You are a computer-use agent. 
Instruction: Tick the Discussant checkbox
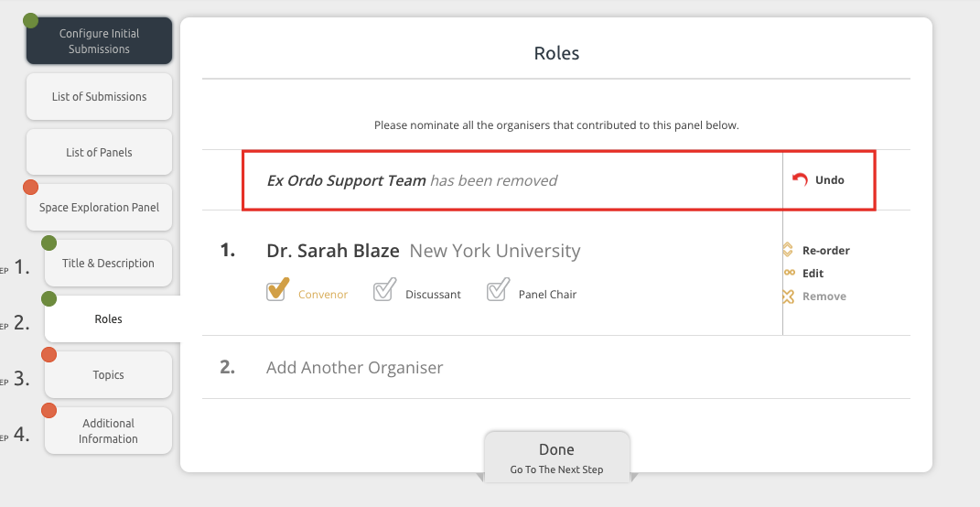pyautogui.click(x=384, y=291)
